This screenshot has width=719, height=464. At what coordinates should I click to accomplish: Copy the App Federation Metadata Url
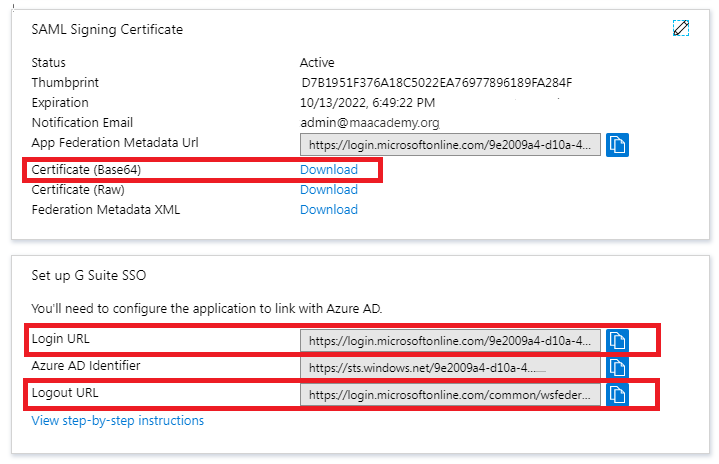click(617, 145)
